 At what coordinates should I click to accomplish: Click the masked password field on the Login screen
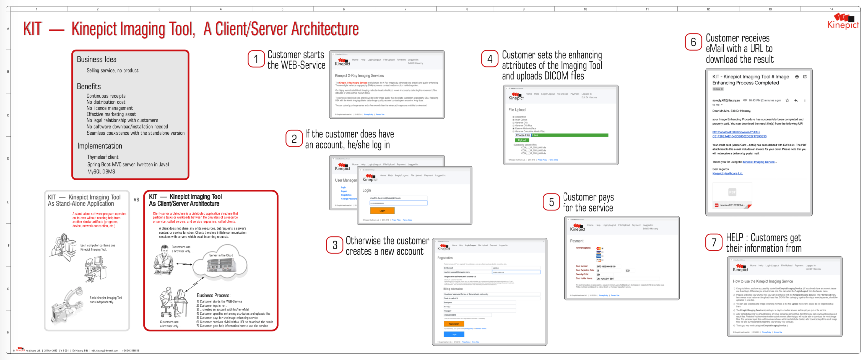pos(399,202)
